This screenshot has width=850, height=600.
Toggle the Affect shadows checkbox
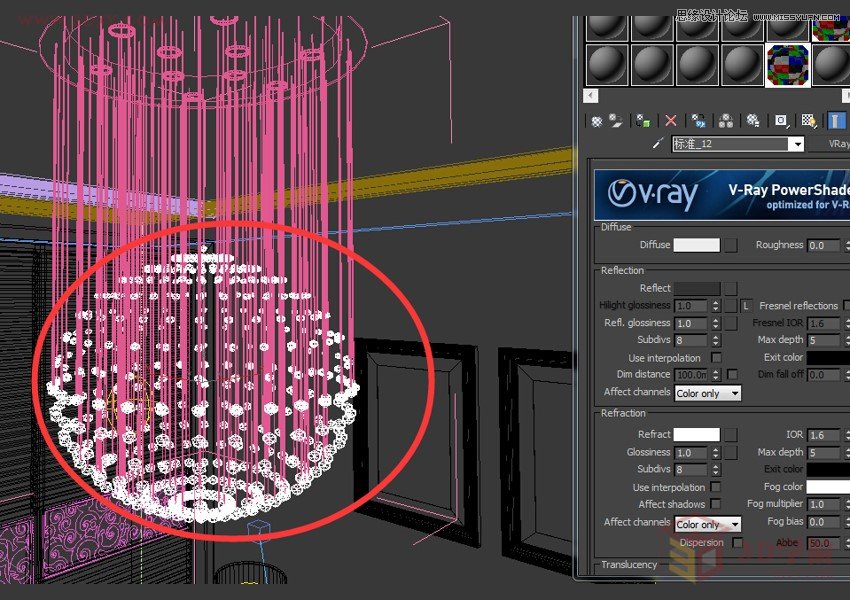click(x=716, y=504)
